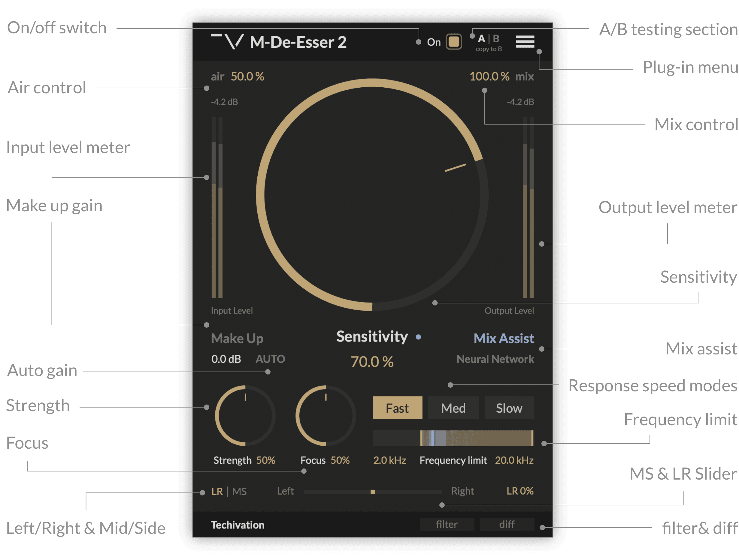Open the hamburger plug-in menu
Image resolution: width=739 pixels, height=560 pixels.
pyautogui.click(x=525, y=42)
